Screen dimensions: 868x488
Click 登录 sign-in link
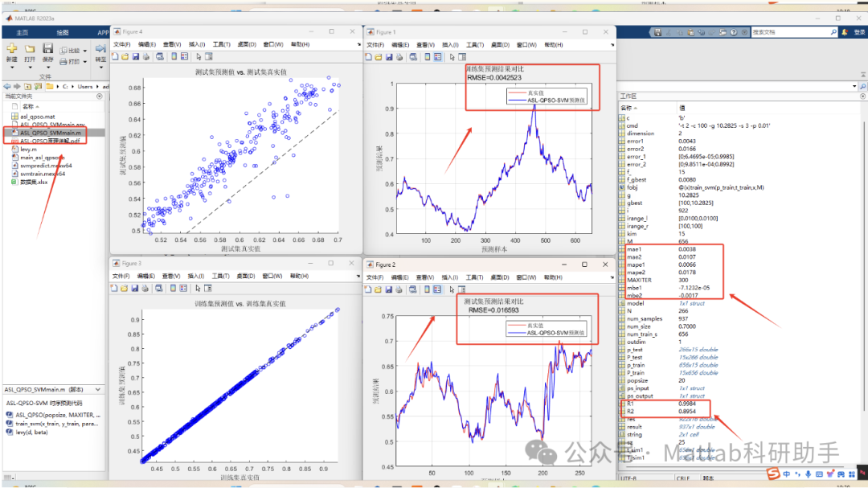point(860,33)
